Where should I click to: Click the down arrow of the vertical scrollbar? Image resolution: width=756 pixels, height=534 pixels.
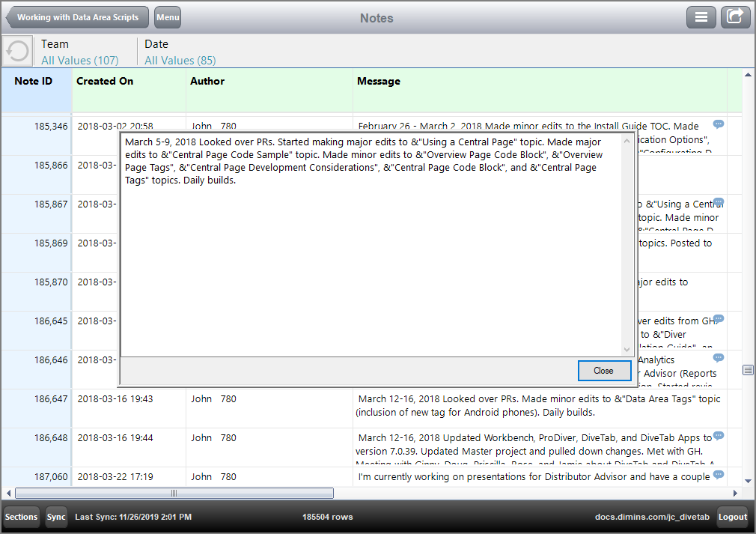coord(748,482)
